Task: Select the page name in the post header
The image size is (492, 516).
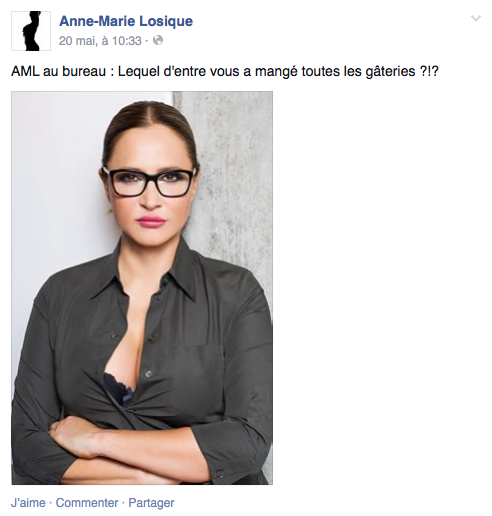Action: 126,21
